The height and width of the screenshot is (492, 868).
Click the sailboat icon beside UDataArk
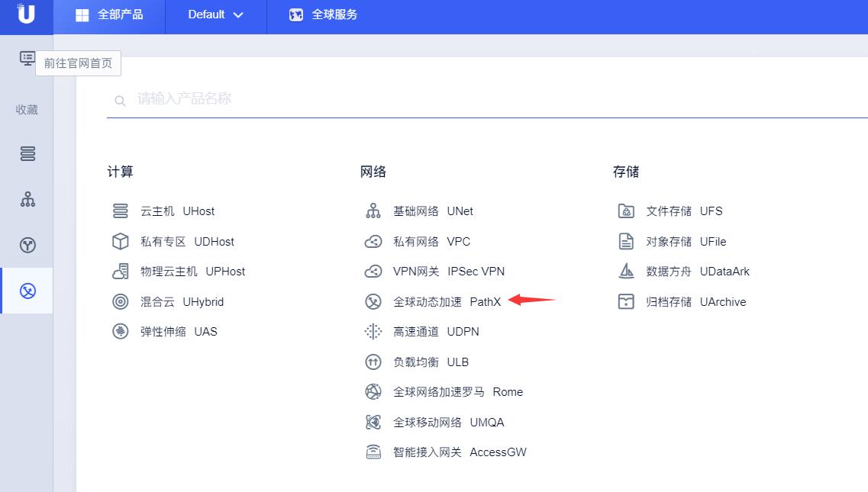pos(626,272)
